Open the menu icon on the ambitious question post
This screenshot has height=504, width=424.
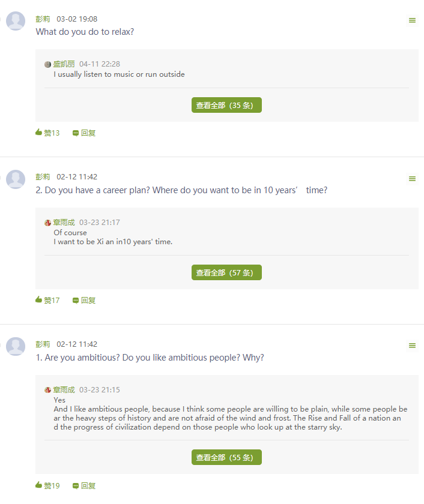[x=412, y=346]
